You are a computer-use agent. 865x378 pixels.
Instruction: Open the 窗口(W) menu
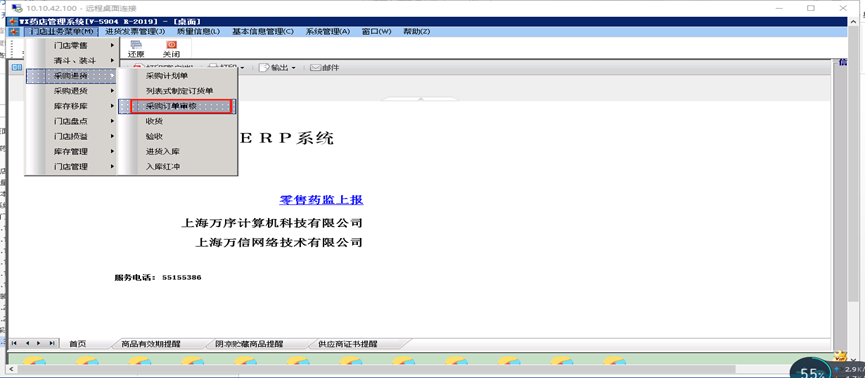pyautogui.click(x=376, y=31)
